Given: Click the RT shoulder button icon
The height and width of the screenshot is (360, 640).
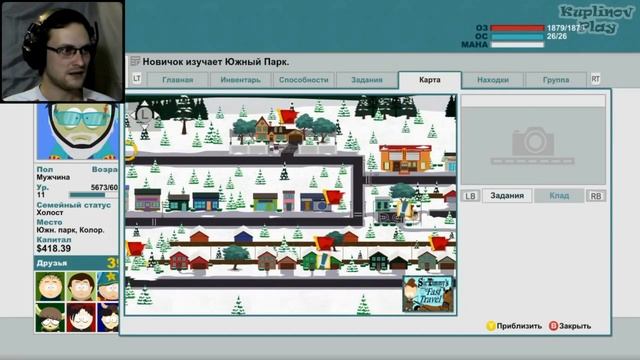Looking at the screenshot, I should tap(596, 79).
